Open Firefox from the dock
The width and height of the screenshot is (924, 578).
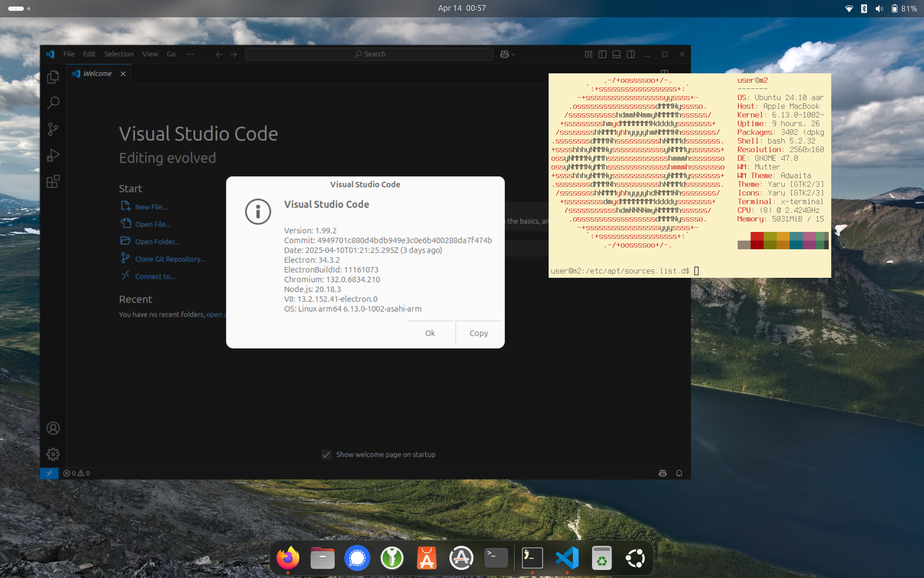click(288, 558)
